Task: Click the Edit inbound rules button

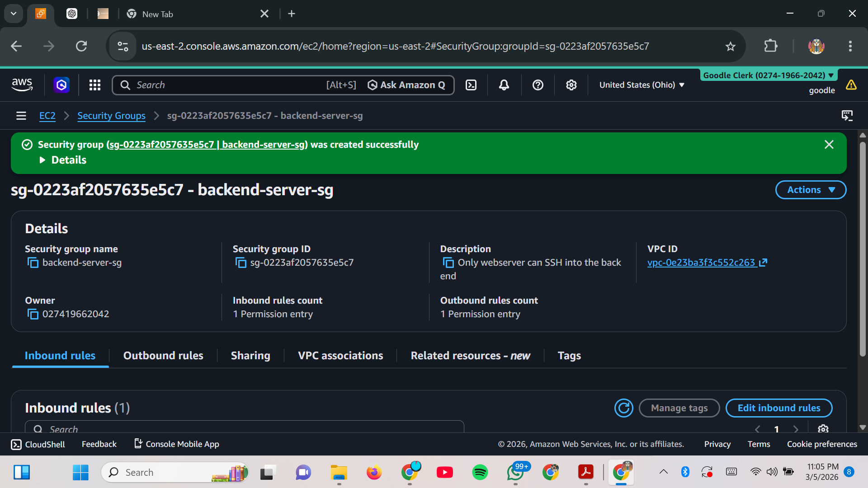Action: tap(779, 408)
